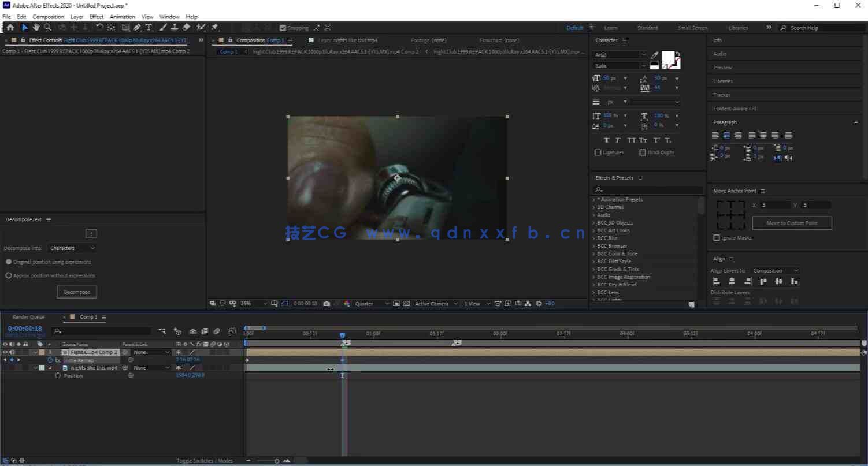868x466 pixels.
Task: Click the Home icon in toolbar
Action: (10, 27)
